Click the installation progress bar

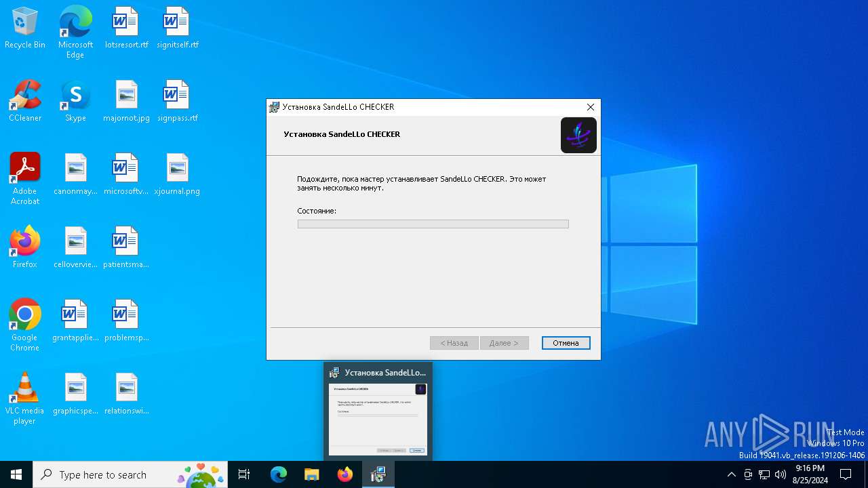[x=433, y=224]
